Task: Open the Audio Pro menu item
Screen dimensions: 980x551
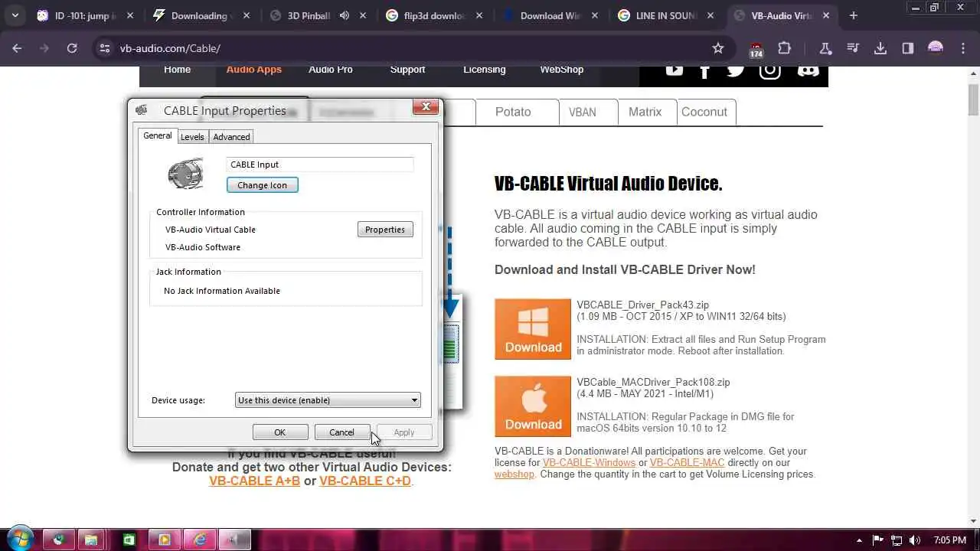Action: pyautogui.click(x=331, y=70)
